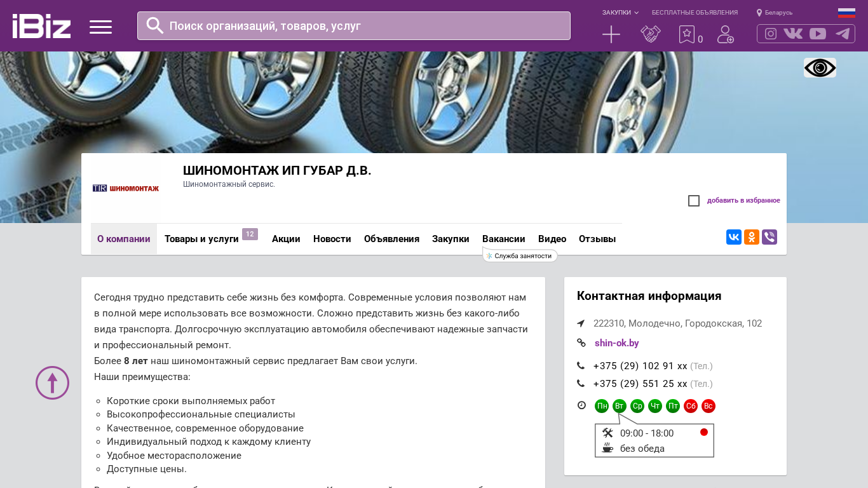Click the user registration icon

point(726,34)
